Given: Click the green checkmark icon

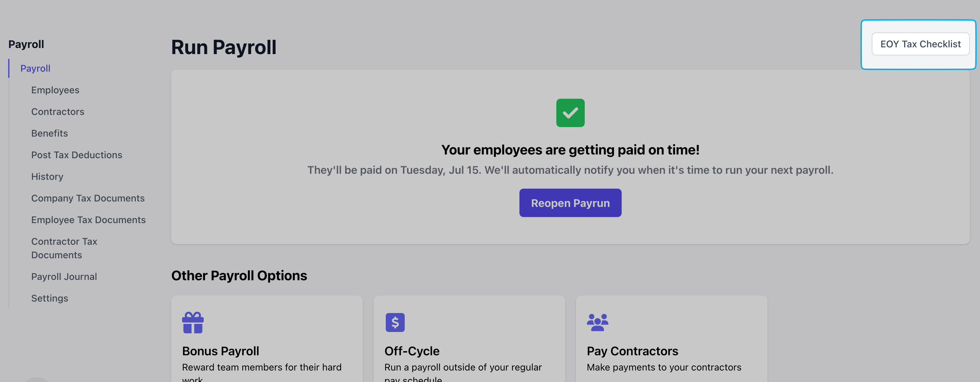Looking at the screenshot, I should tap(570, 113).
